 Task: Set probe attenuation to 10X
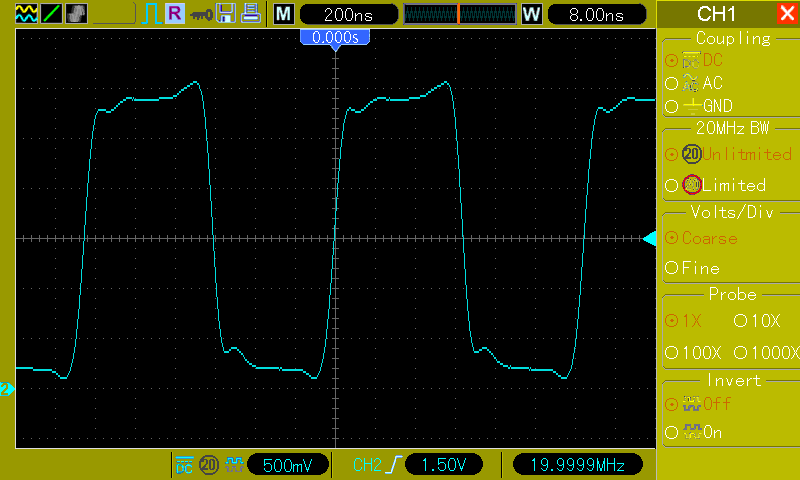click(757, 321)
